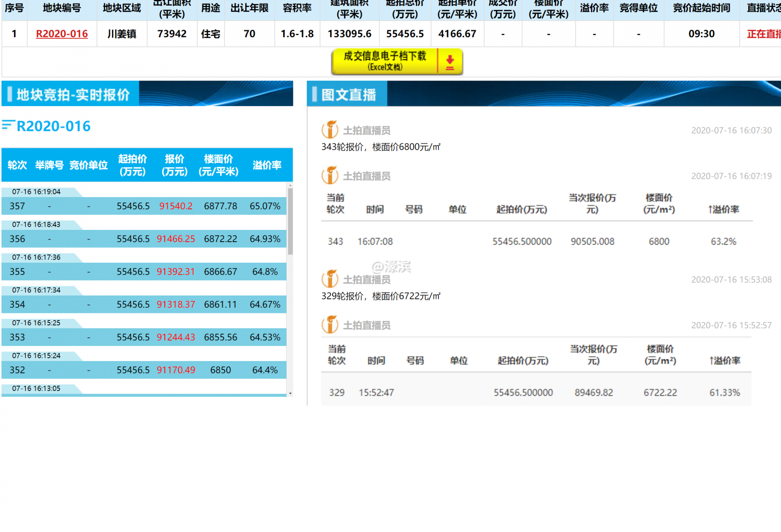Viewport: 781px width, 532px height.
Task: Click 溢价率 header in real-time bid table
Action: tap(267, 165)
